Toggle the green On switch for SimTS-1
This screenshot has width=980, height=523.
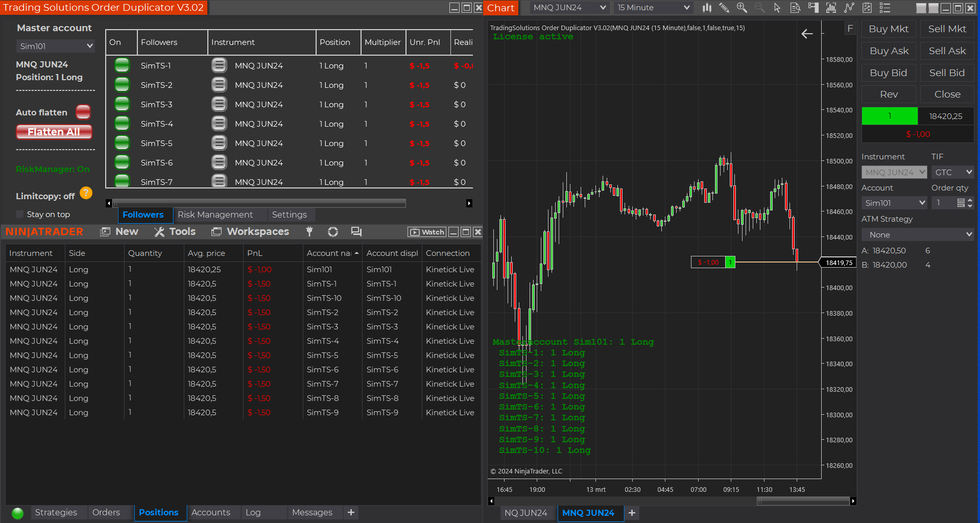click(122, 65)
